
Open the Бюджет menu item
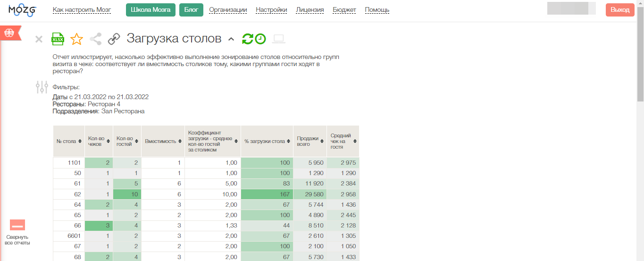pos(344,10)
